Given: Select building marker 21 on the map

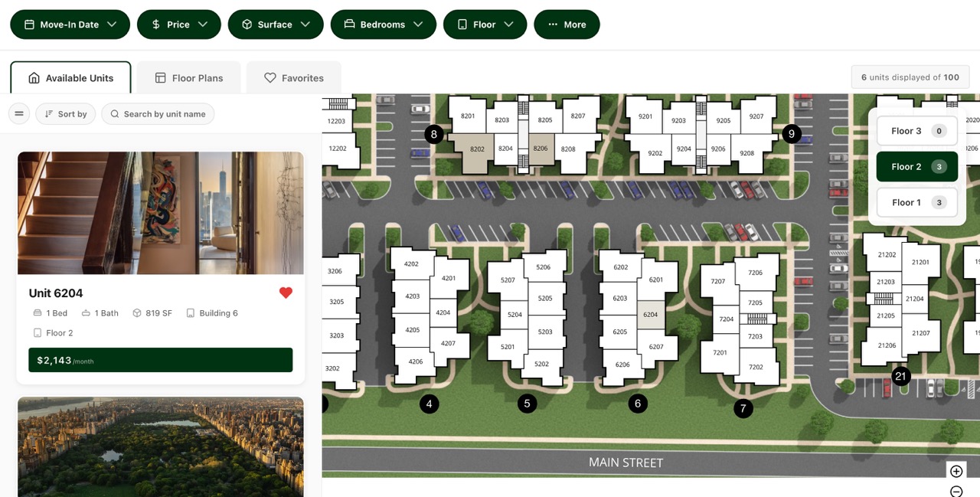Looking at the screenshot, I should coord(901,376).
